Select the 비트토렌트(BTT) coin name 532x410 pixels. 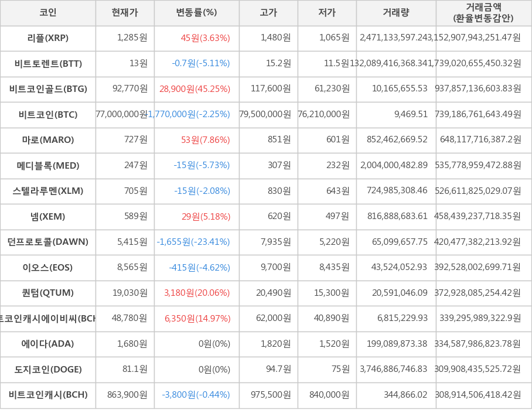tap(48, 63)
